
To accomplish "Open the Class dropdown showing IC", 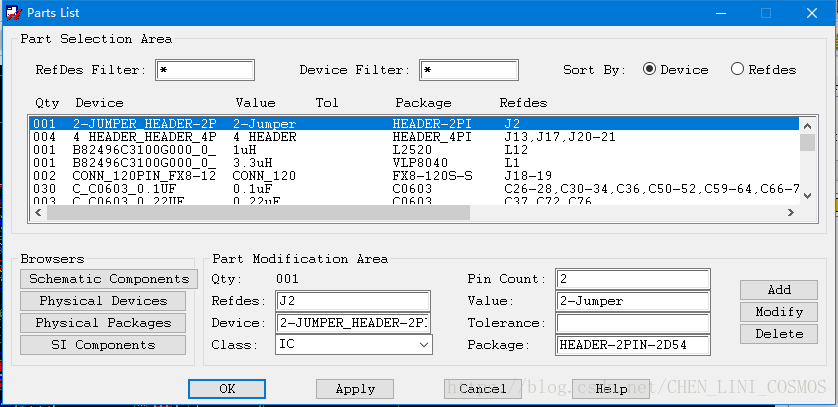I will pyautogui.click(x=354, y=345).
